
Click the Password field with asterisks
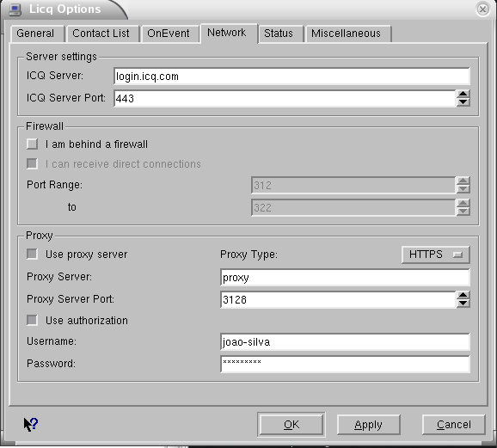tap(345, 364)
